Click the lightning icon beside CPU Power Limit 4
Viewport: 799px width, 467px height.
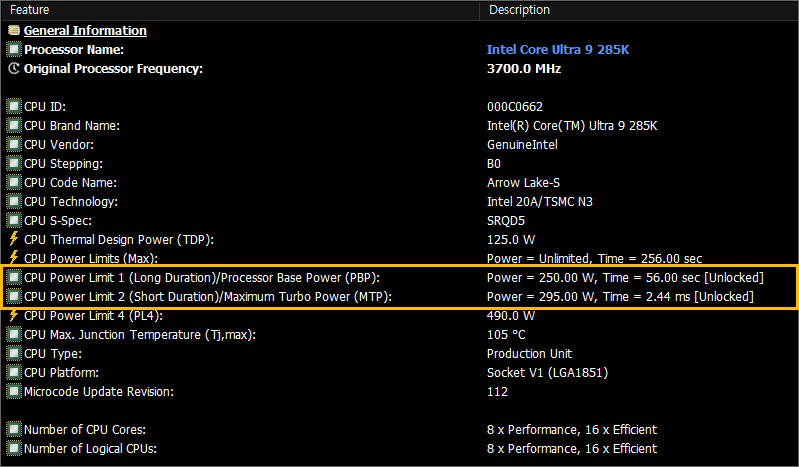(x=14, y=315)
